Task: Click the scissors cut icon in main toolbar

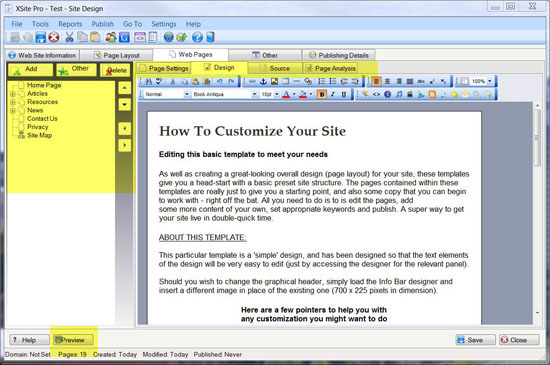Action: click(69, 37)
